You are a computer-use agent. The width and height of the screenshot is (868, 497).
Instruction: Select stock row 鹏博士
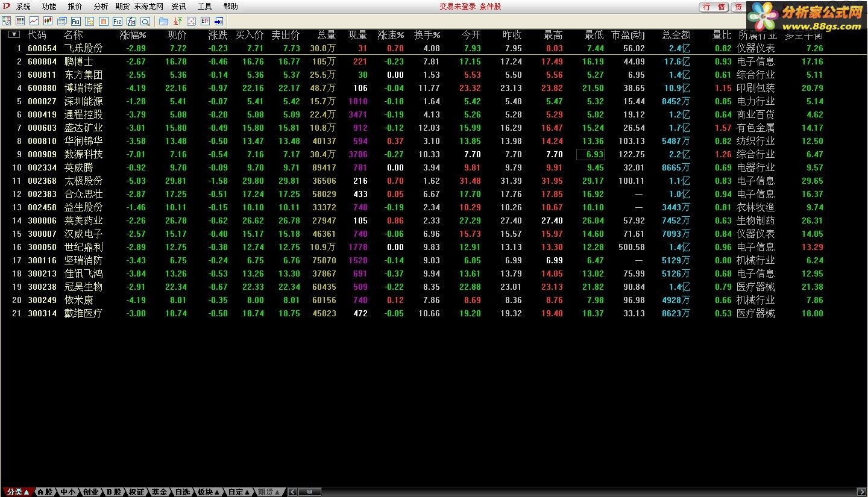coord(434,61)
